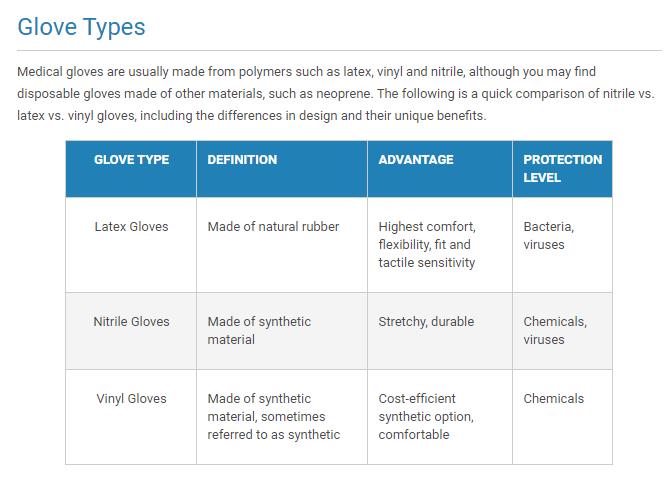Click the GLOVE TYPE column header
The width and height of the screenshot is (665, 487).
[x=131, y=160]
